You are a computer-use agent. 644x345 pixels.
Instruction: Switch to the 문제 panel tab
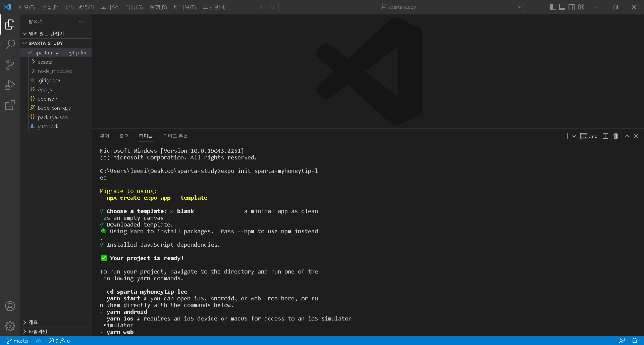[105, 136]
